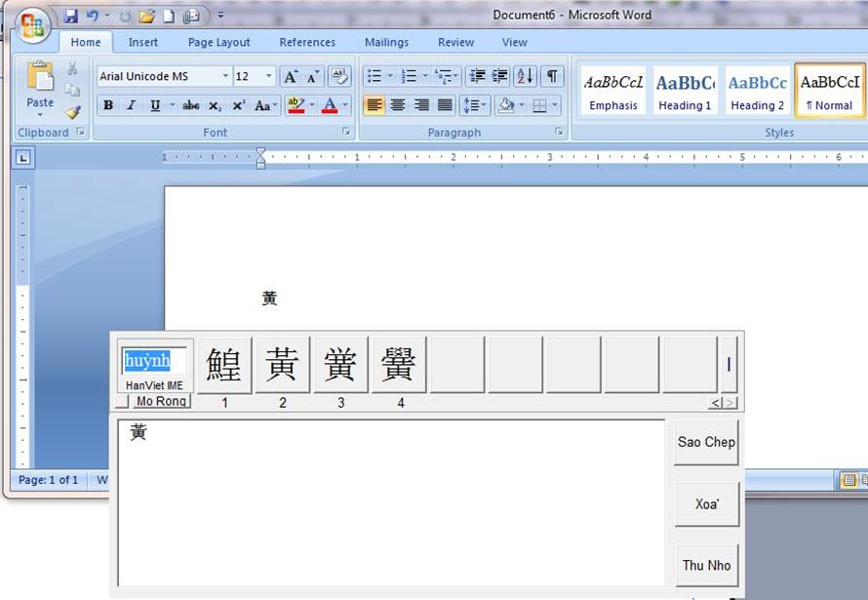Center the paragraph text
Viewport: 868px width, 600px height.
pyautogui.click(x=398, y=104)
